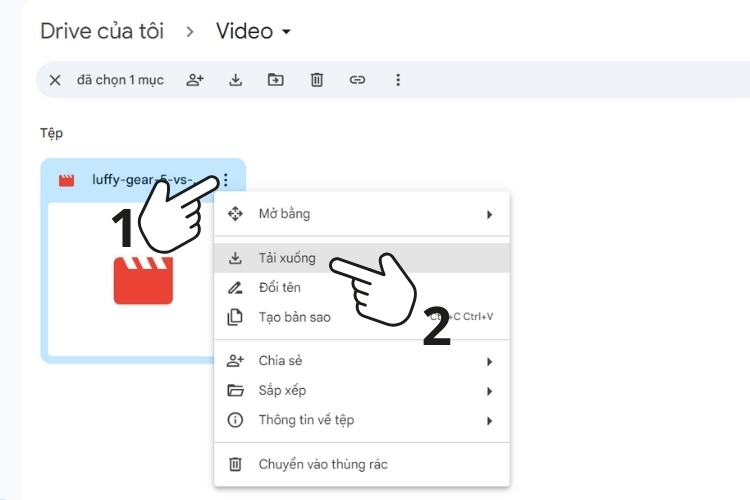The height and width of the screenshot is (500, 750).
Task: Click the Mở bằng move-arrows icon
Action: click(x=235, y=214)
